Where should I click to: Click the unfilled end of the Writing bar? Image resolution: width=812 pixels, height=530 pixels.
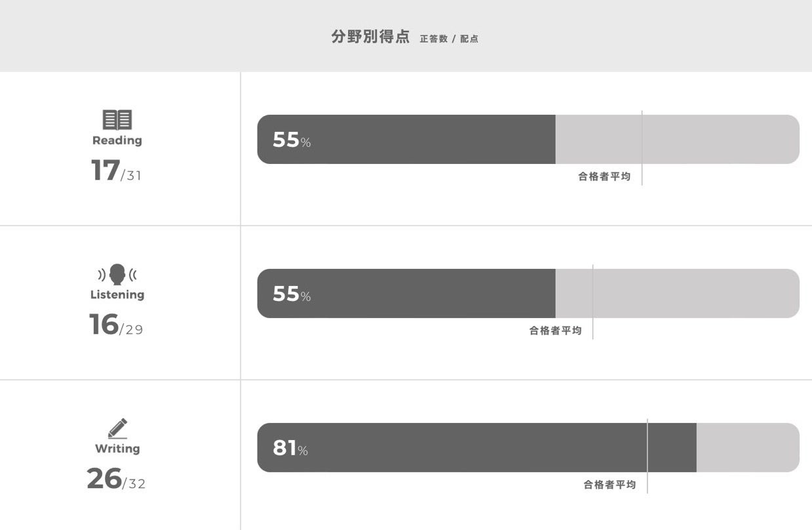point(747,447)
